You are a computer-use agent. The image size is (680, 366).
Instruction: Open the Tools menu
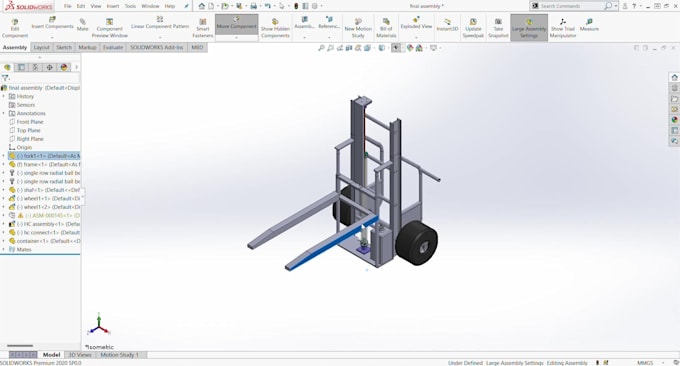(130, 6)
